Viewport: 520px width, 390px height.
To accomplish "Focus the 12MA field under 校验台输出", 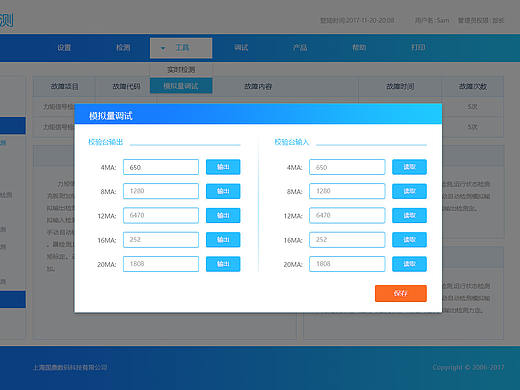I will point(161,215).
